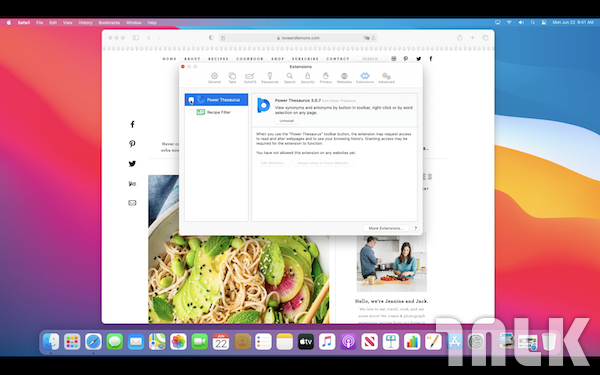
Task: Uninstall the Power Thesaurus extension
Action: pyautogui.click(x=287, y=121)
